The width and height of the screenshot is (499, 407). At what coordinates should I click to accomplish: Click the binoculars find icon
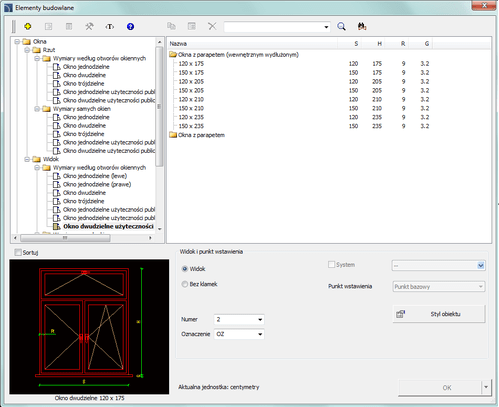point(362,26)
